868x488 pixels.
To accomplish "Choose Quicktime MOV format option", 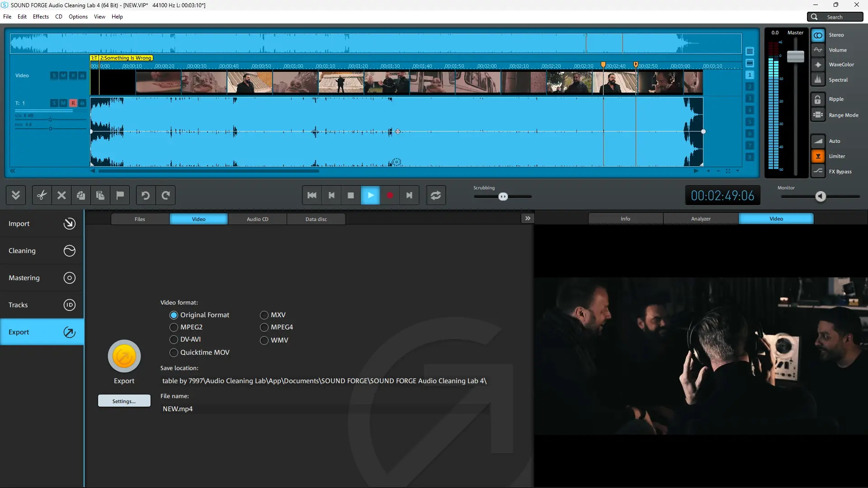I will pyautogui.click(x=174, y=352).
